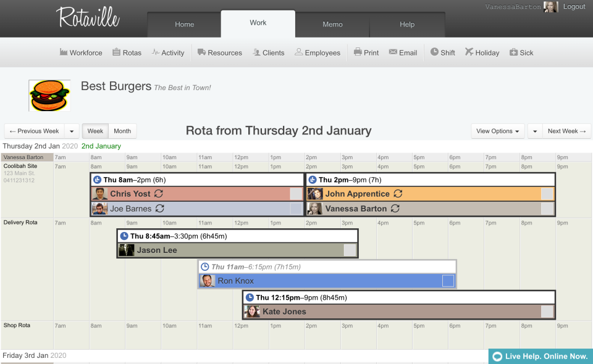
Task: Click the Workforce factory icon
Action: click(64, 52)
